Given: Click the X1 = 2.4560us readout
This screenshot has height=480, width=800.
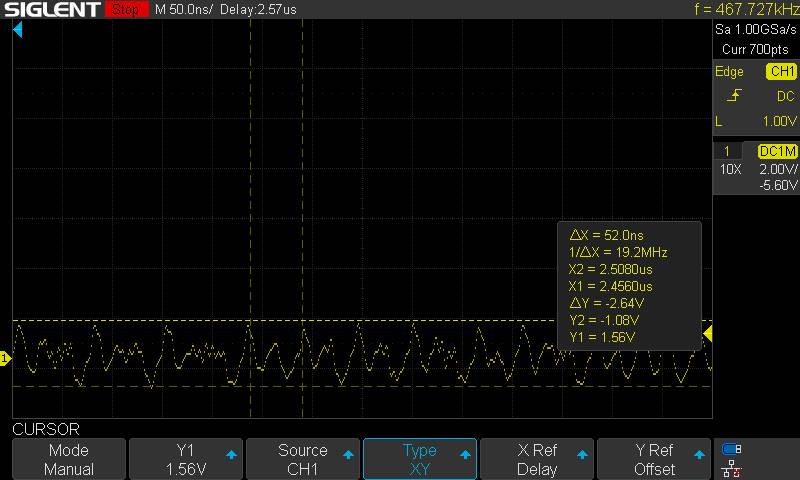Looking at the screenshot, I should [610, 286].
